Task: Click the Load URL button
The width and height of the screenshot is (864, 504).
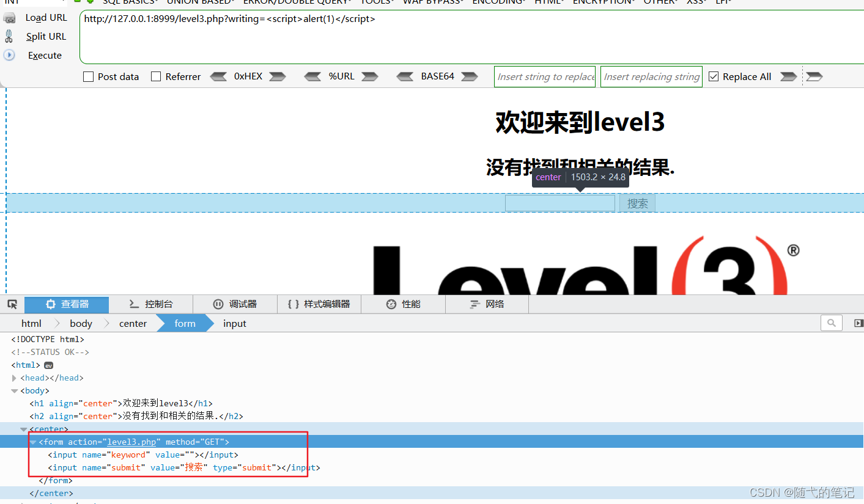Action: [x=36, y=18]
